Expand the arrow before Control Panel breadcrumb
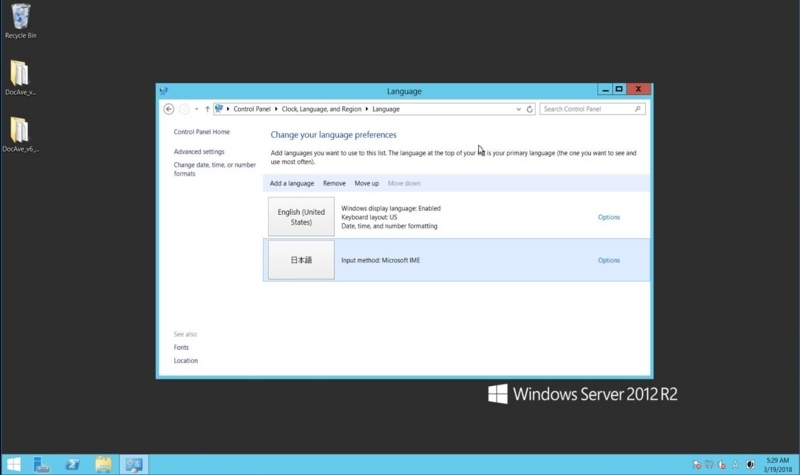Viewport: 800px width, 475px height. (x=228, y=109)
